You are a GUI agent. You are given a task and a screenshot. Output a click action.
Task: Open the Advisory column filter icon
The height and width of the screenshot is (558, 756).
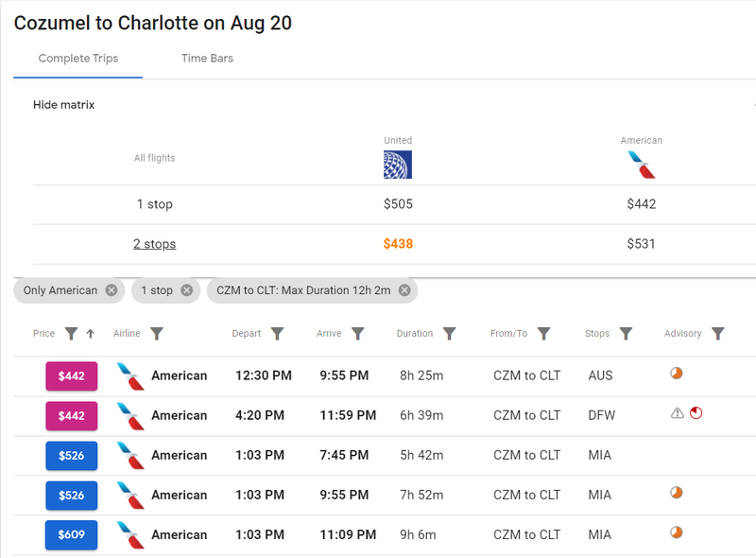(x=718, y=334)
